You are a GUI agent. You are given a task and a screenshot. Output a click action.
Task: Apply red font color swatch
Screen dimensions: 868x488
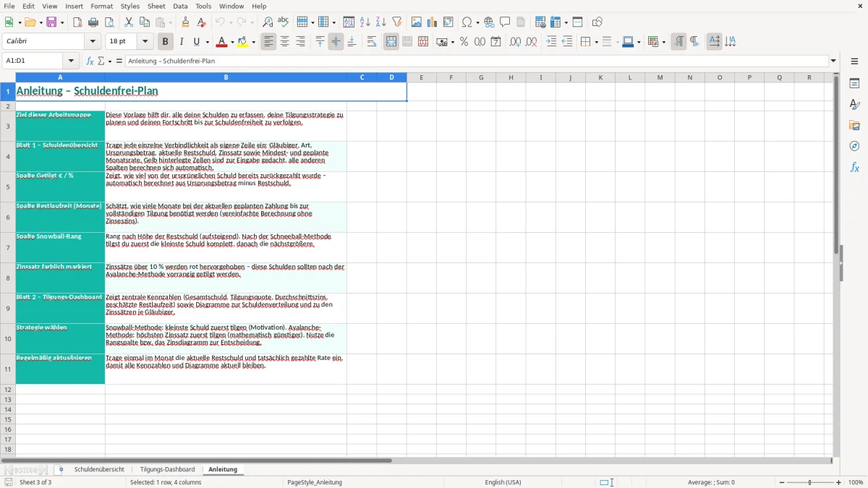[221, 42]
